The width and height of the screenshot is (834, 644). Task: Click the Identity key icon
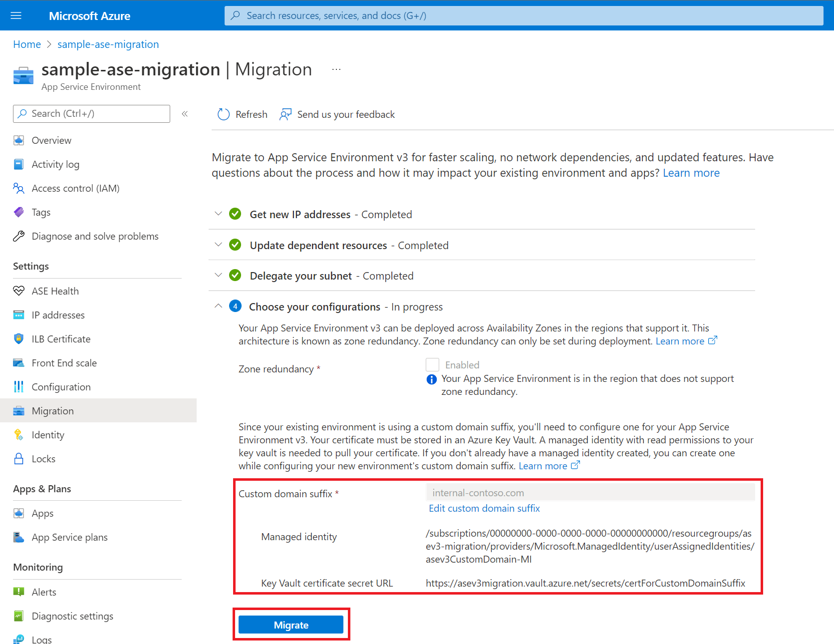19,435
